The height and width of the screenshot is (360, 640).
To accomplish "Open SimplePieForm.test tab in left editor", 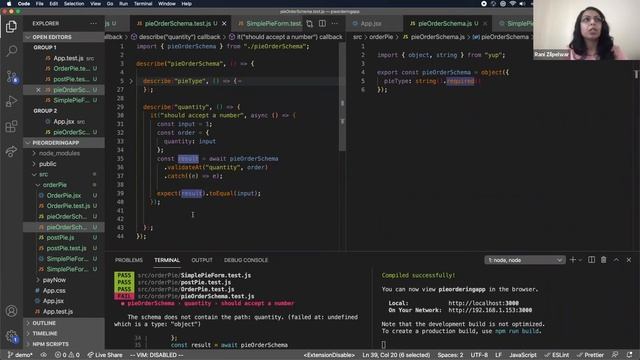I will click(x=269, y=24).
